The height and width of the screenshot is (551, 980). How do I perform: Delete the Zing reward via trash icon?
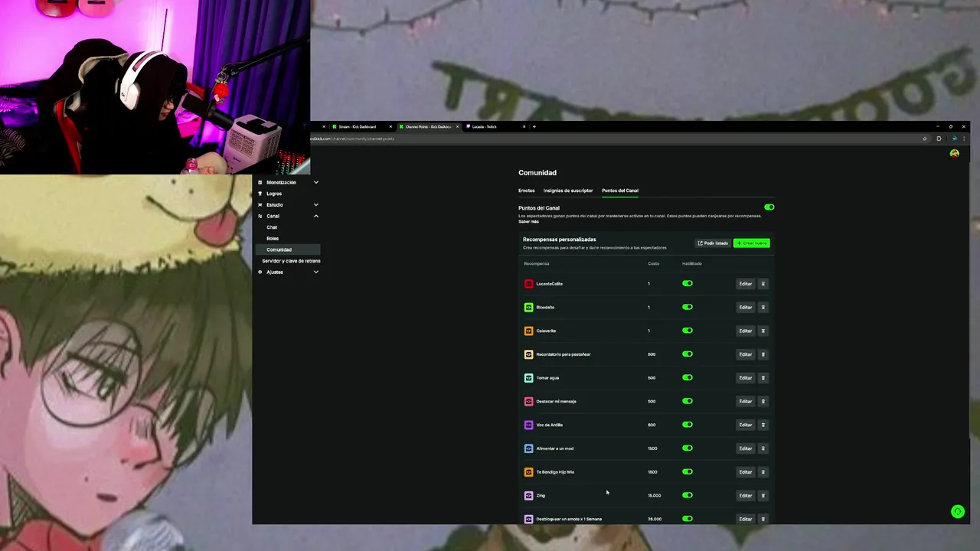[763, 496]
